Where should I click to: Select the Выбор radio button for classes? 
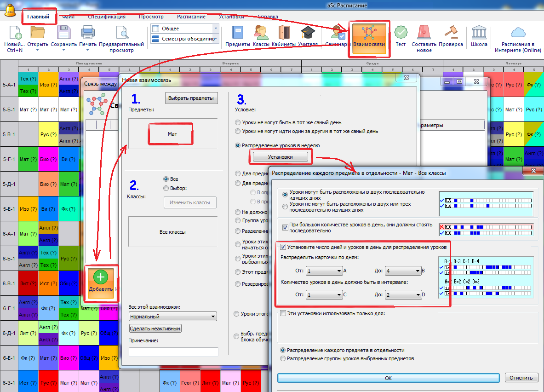point(166,188)
